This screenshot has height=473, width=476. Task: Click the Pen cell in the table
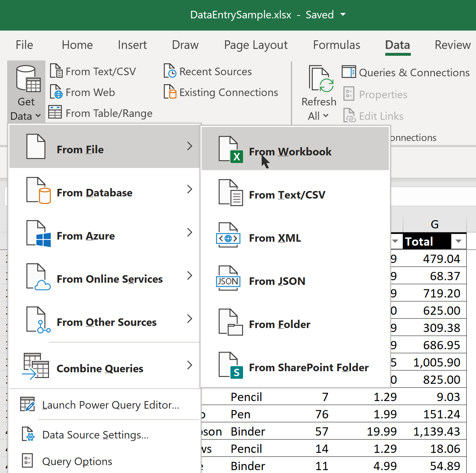point(263,414)
